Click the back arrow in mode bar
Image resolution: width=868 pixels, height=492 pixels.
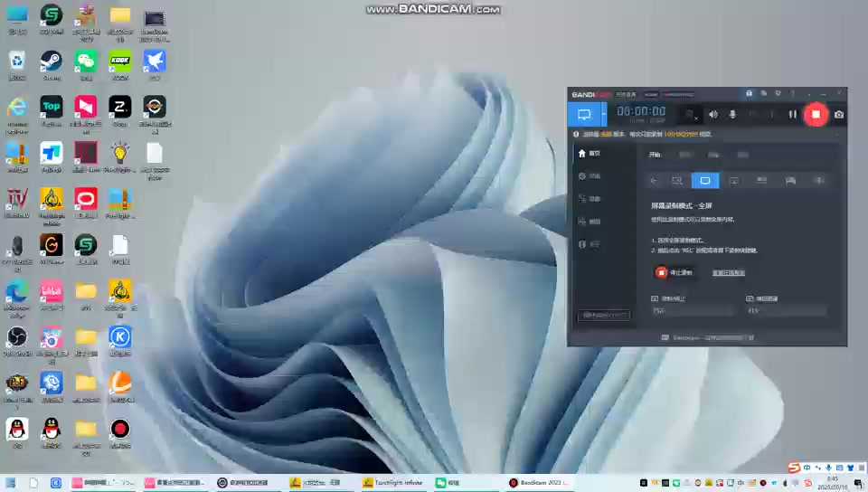654,181
